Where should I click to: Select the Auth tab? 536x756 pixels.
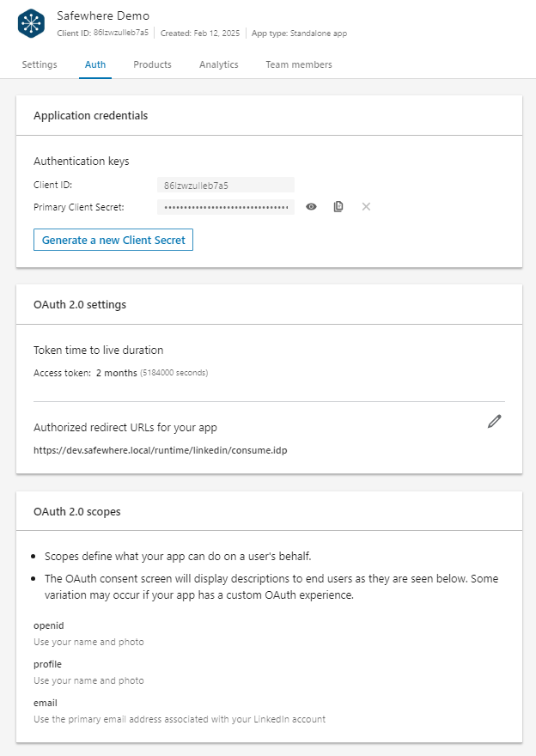[x=95, y=64]
